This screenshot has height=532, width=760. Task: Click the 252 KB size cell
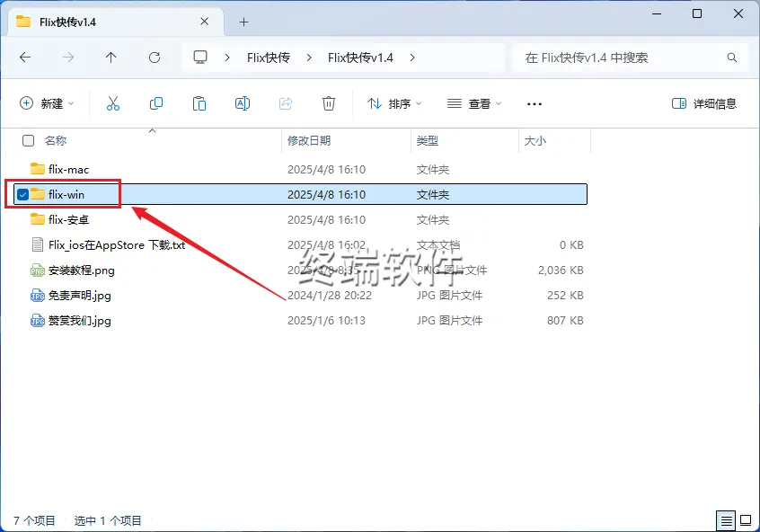point(565,296)
